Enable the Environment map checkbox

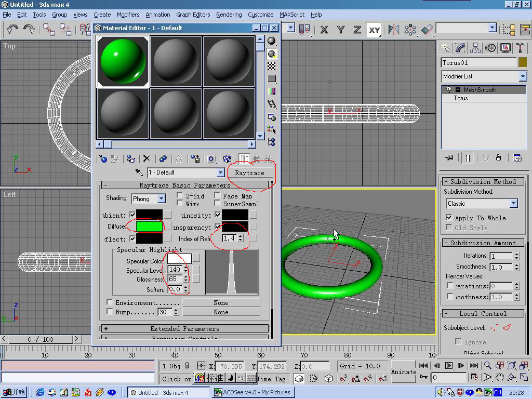(110, 302)
